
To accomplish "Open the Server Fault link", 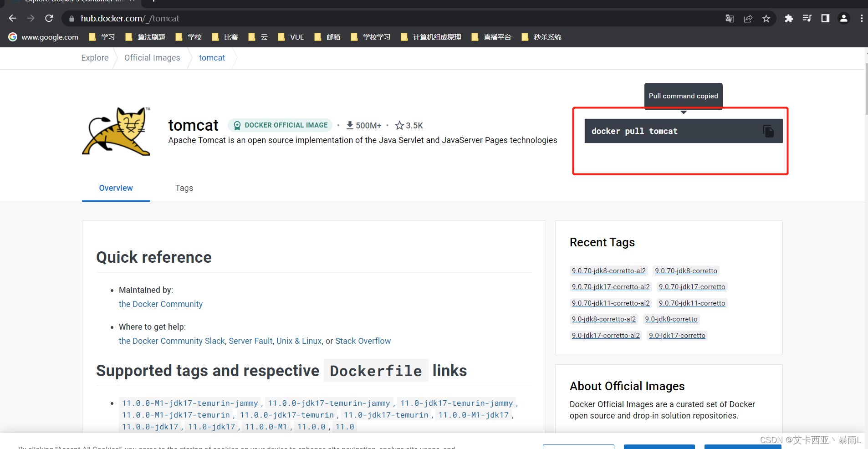I will pyautogui.click(x=250, y=341).
